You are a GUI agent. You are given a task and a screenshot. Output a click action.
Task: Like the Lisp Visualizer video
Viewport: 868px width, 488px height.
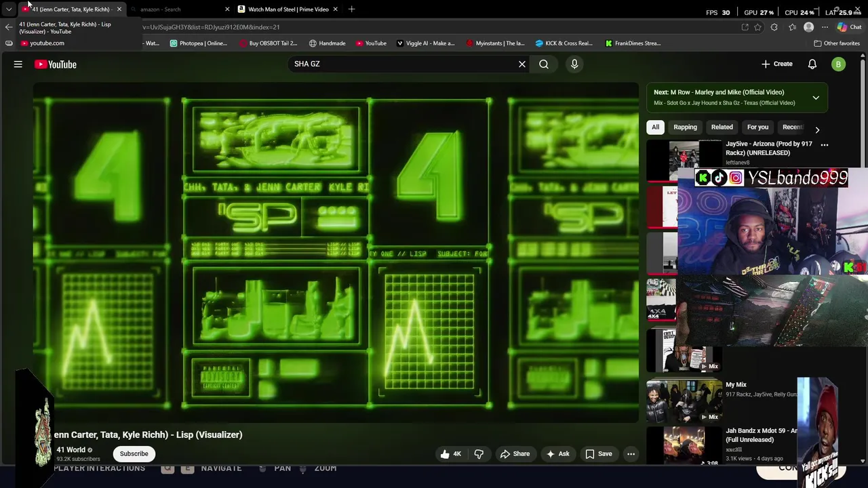coord(451,454)
